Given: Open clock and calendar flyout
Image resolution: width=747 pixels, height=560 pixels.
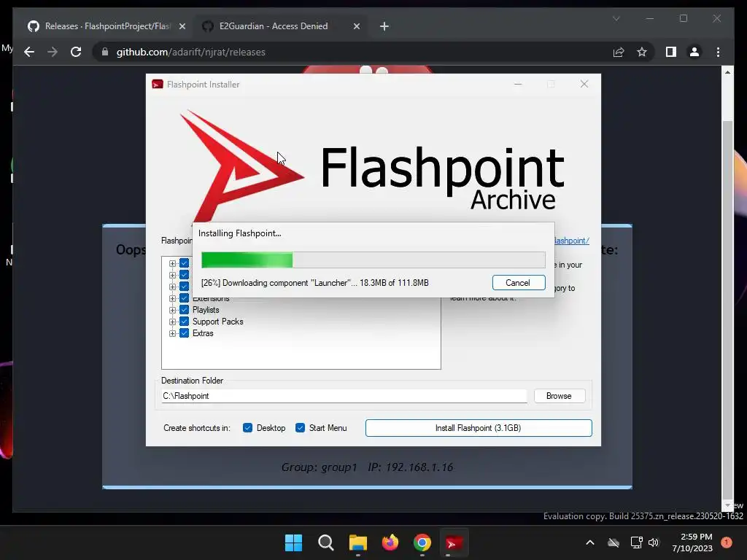Looking at the screenshot, I should coord(693,542).
